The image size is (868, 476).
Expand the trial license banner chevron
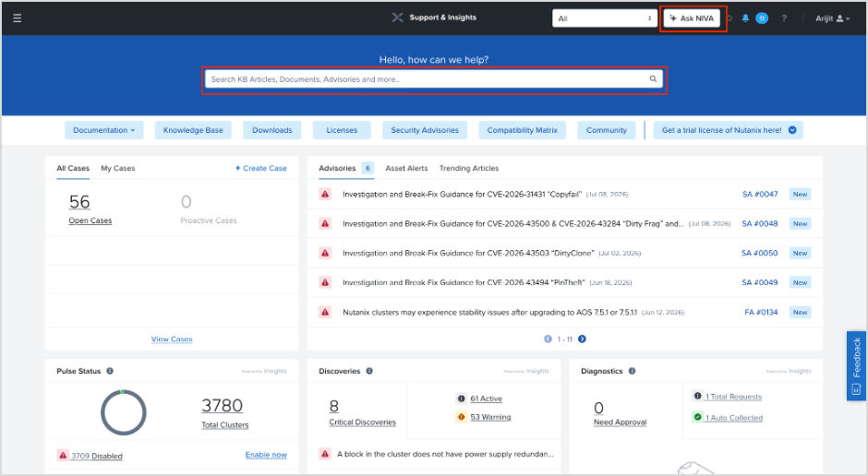[792, 130]
